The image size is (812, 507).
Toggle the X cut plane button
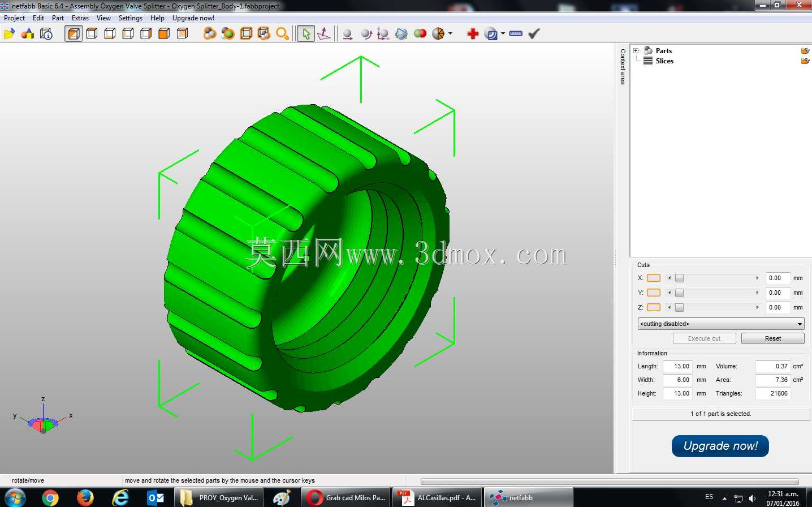[x=654, y=278]
